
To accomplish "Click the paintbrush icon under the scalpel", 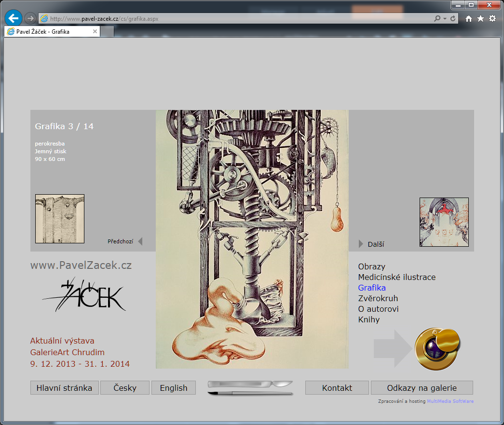I will click(250, 393).
